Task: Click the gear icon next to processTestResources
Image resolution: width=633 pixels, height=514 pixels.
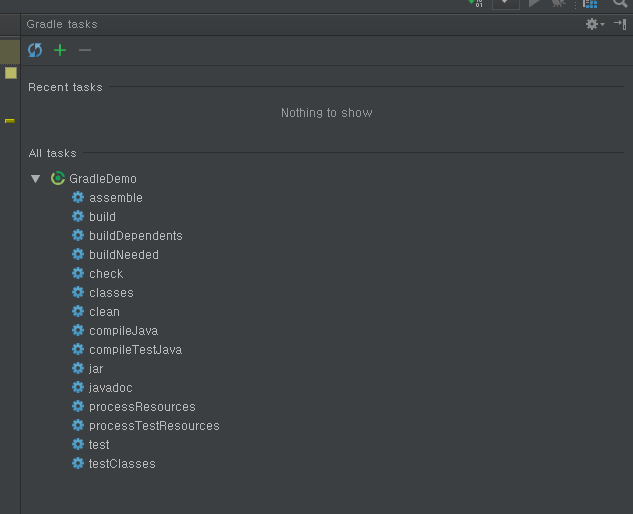Action: 78,425
